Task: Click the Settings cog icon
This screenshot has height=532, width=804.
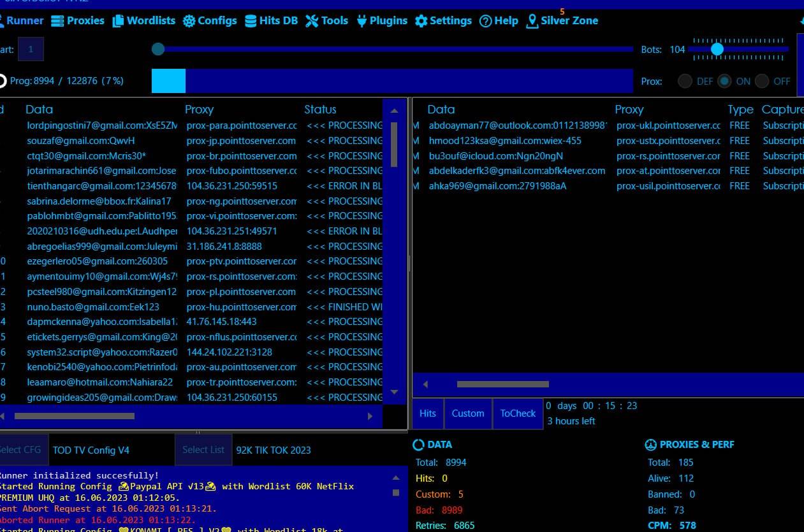Action: pyautogui.click(x=421, y=21)
